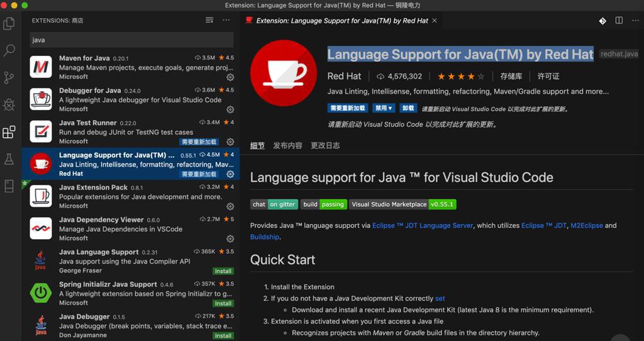The height and width of the screenshot is (341, 644).
Task: Select Java Language Support by George Fraser
Action: tap(131, 261)
